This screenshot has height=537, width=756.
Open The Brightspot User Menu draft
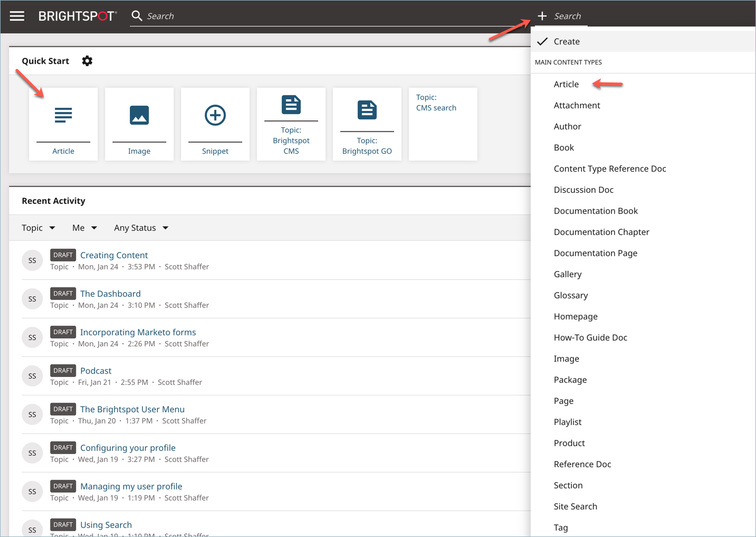click(132, 409)
